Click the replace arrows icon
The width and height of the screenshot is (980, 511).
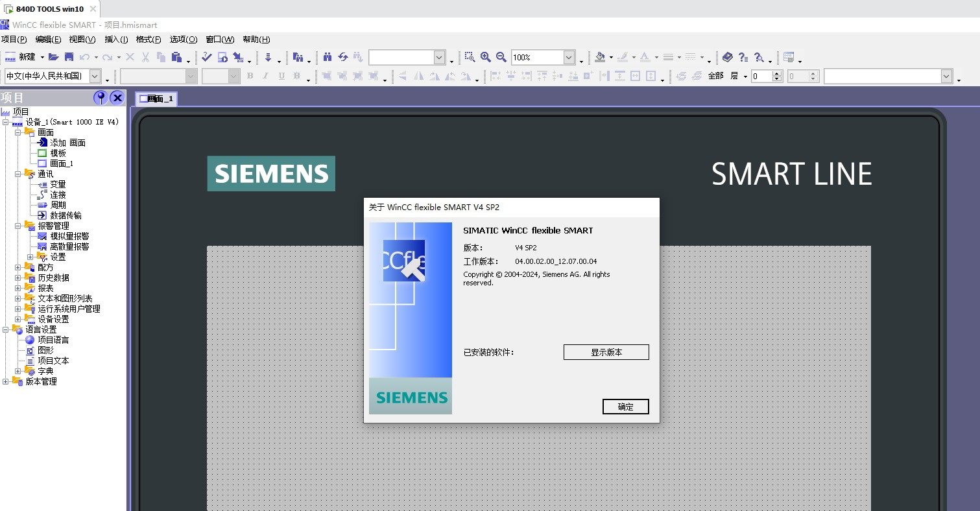[x=342, y=57]
